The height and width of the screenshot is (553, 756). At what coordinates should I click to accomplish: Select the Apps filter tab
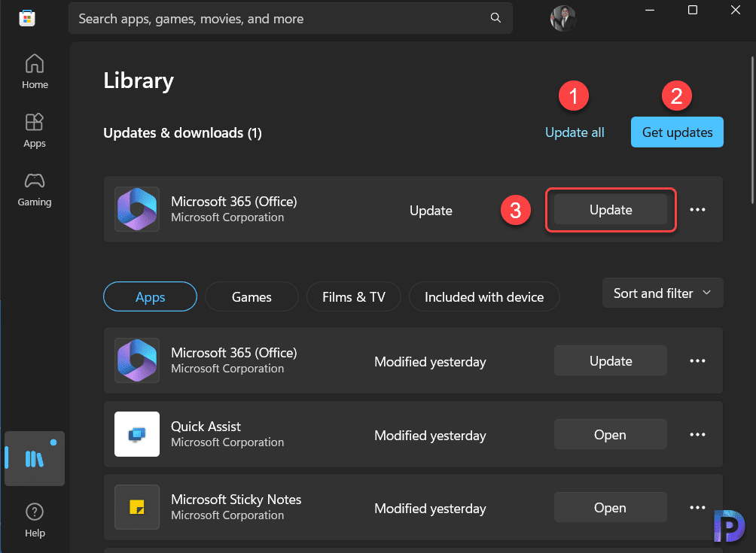tap(149, 296)
